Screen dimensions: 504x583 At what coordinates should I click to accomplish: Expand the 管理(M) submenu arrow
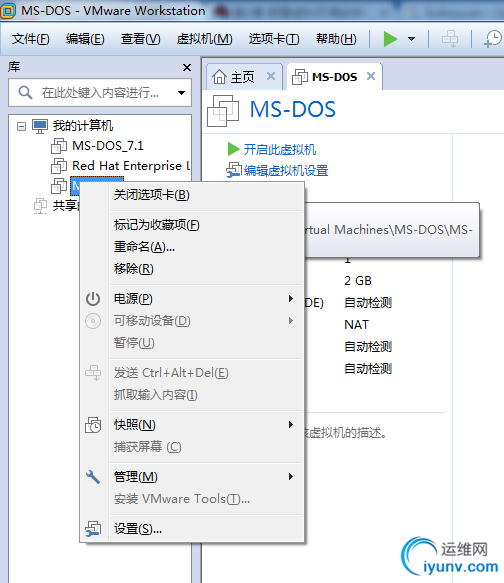[x=291, y=477]
